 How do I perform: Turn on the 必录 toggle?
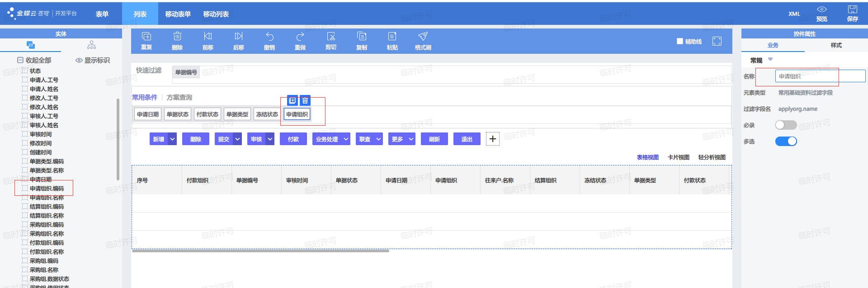(x=786, y=125)
